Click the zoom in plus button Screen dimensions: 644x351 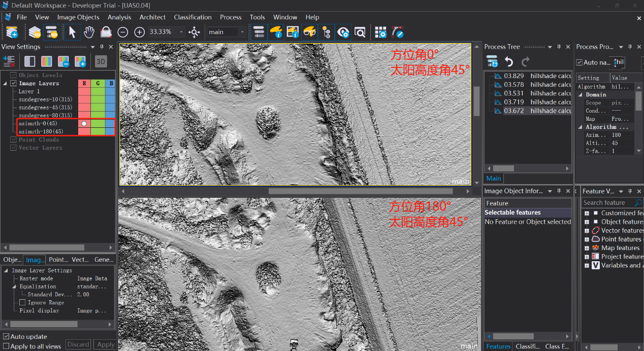click(140, 32)
